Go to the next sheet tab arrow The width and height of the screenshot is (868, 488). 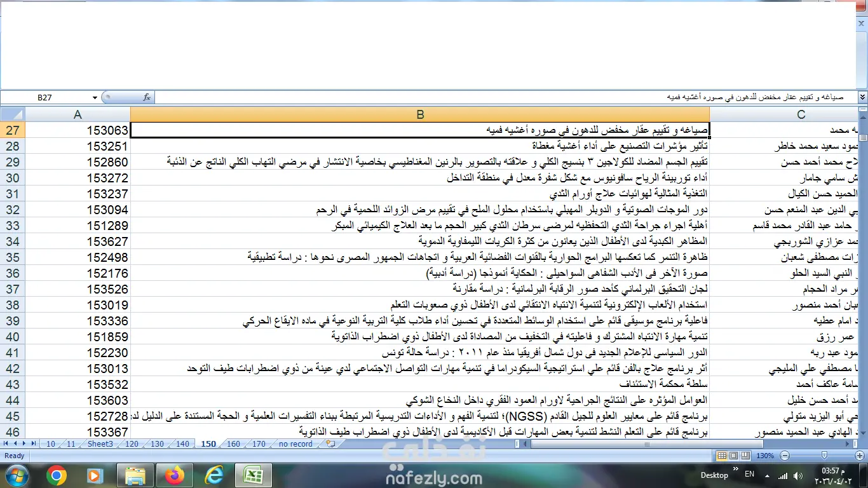click(25, 444)
